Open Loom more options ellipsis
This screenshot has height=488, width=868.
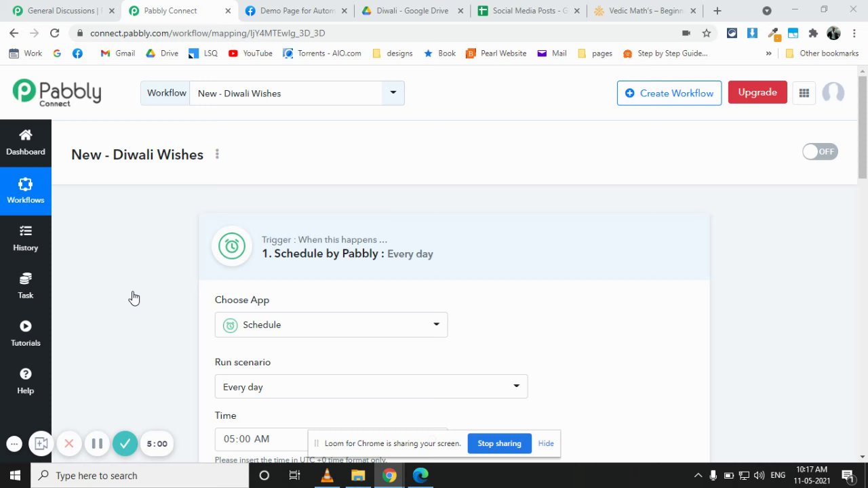[14, 444]
